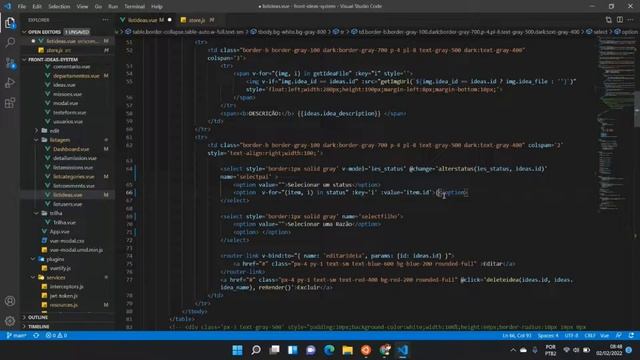Open the Extensions view
The height and width of the screenshot is (360, 640).
coord(10,103)
